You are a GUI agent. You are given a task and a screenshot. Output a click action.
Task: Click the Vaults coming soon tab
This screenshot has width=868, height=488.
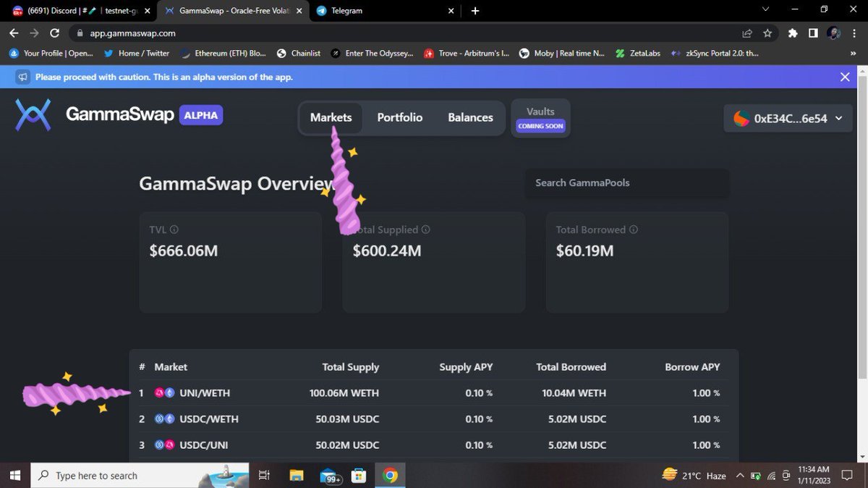click(540, 118)
